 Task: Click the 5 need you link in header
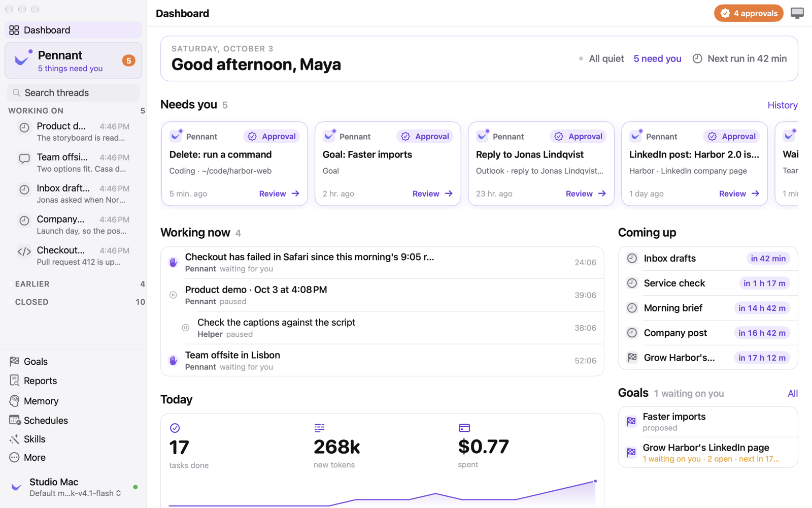pos(657,58)
